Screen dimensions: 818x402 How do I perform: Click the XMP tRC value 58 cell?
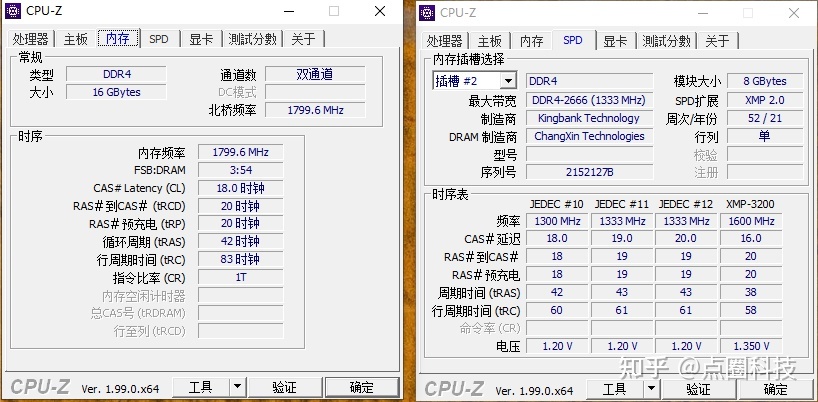(751, 310)
